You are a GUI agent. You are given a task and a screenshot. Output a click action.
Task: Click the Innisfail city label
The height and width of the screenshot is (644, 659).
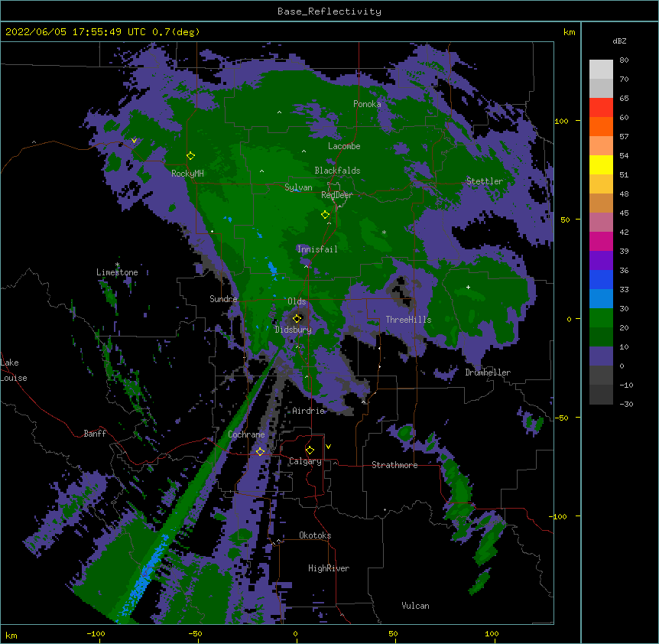click(317, 249)
